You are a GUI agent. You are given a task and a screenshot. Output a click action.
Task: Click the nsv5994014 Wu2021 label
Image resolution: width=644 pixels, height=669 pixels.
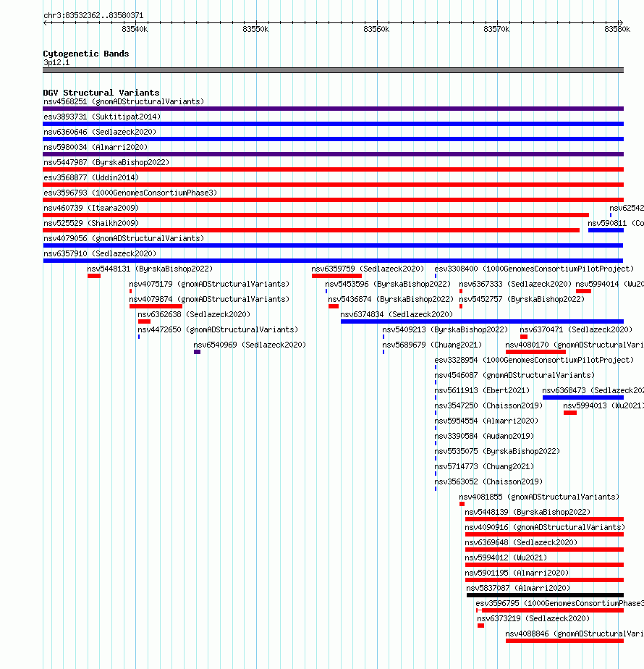609,284
